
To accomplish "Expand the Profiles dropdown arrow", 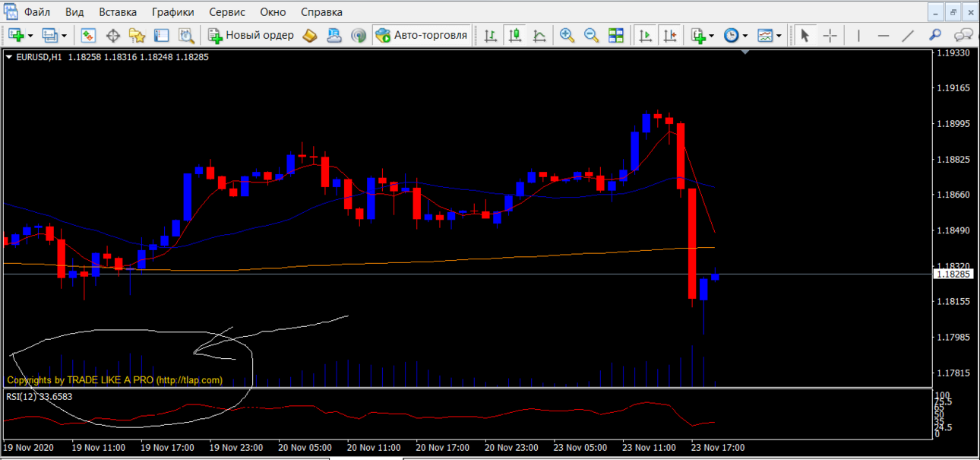I will [x=64, y=36].
